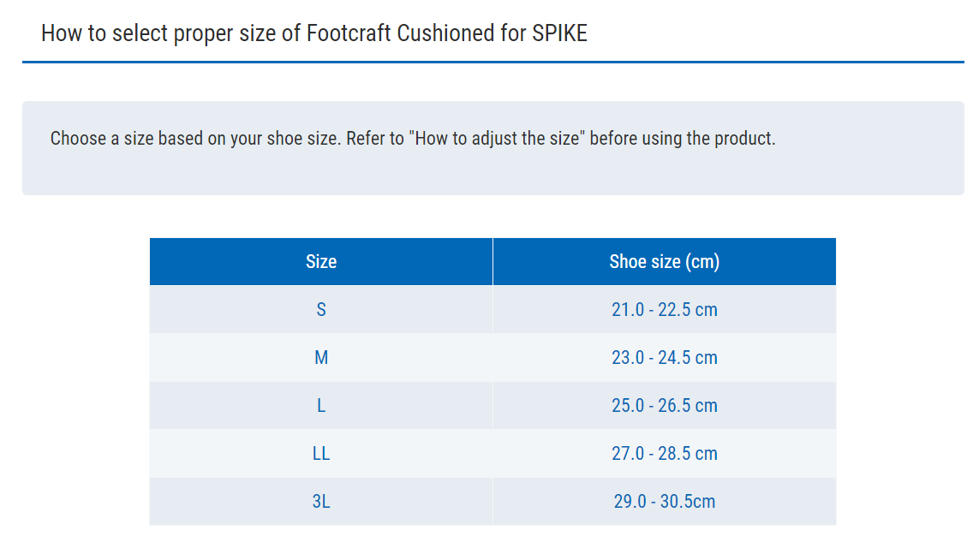Click "Choose a size based on" sentence start
This screenshot has height=560, width=973.
[128, 139]
